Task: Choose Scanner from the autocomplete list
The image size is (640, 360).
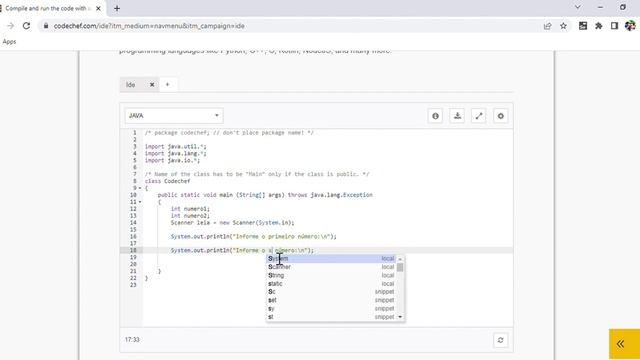Action: [x=331, y=267]
